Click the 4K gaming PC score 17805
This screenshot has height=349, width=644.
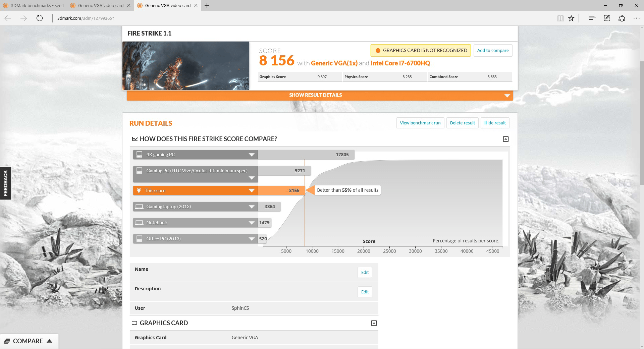click(342, 155)
